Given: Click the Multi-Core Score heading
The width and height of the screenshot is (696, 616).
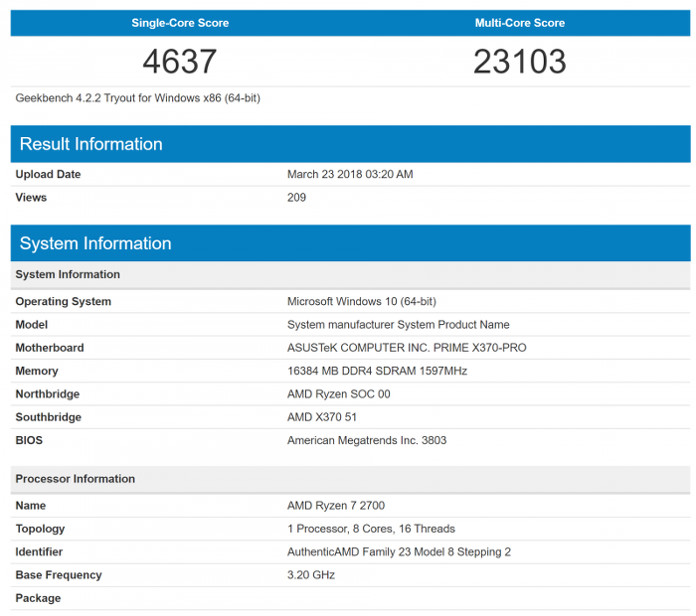Looking at the screenshot, I should [520, 23].
